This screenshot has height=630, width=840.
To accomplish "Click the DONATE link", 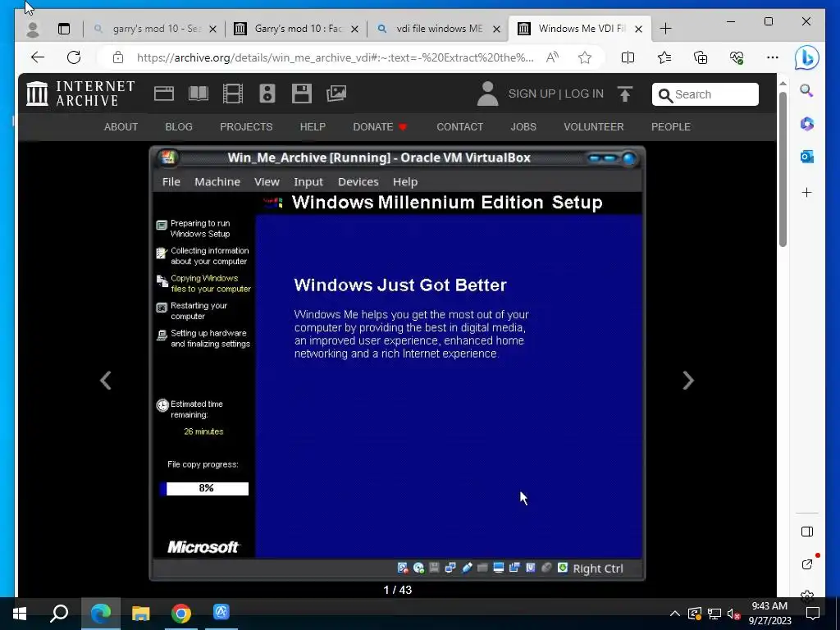I will pos(380,127).
